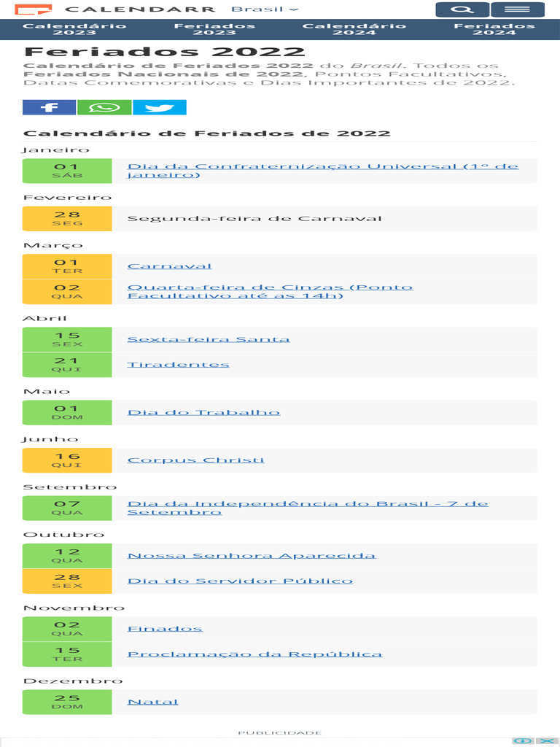Click the CALENDARR site title
560x747 pixels.
pyautogui.click(x=140, y=9)
